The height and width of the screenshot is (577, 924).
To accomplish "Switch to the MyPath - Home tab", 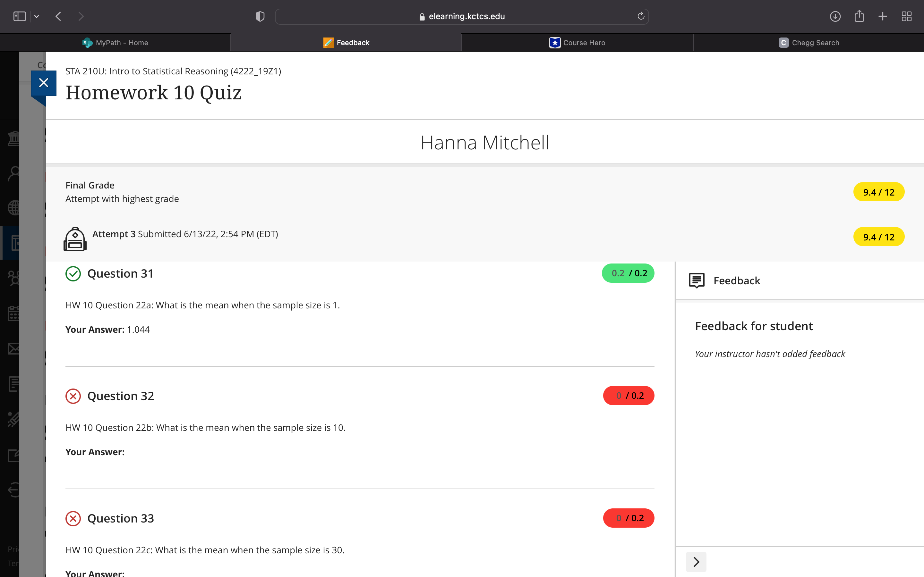I will pyautogui.click(x=115, y=43).
